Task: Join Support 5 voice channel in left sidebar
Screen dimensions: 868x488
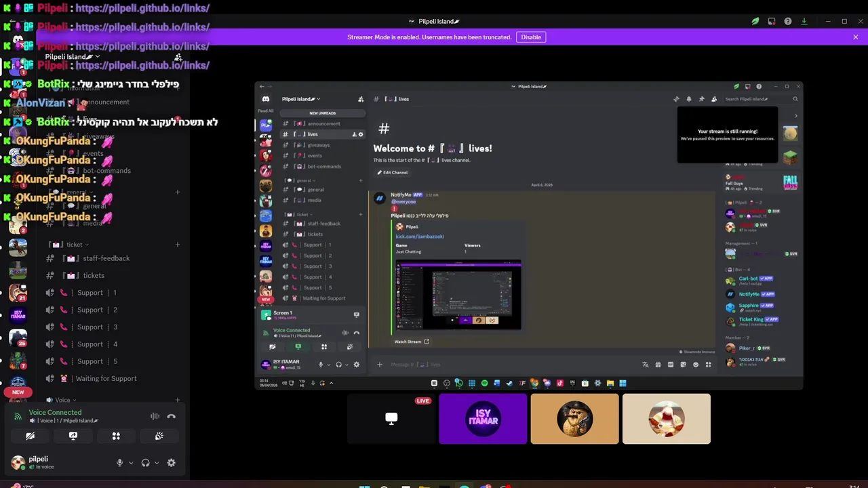Action: pyautogui.click(x=112, y=361)
